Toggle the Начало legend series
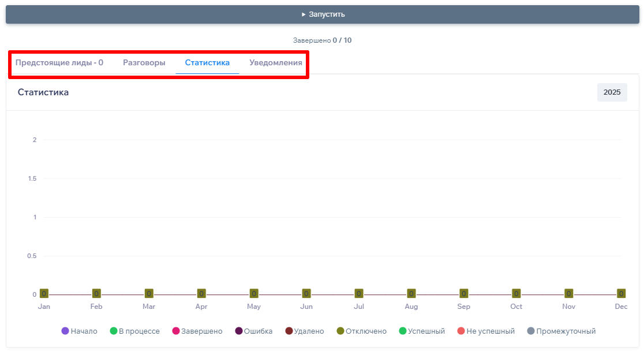Viewport: 644px width, 362px height. click(x=79, y=331)
